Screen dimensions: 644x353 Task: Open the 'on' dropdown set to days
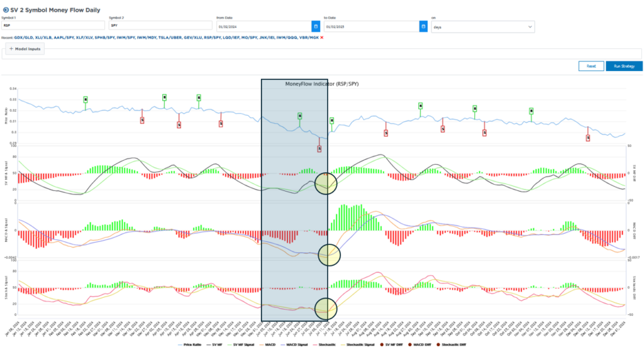click(x=483, y=26)
